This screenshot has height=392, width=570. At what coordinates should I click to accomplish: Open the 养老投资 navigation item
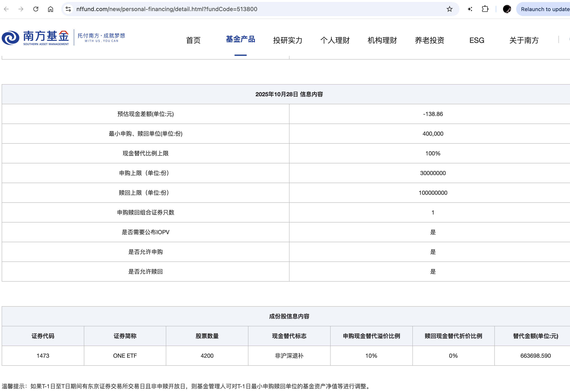coord(429,40)
